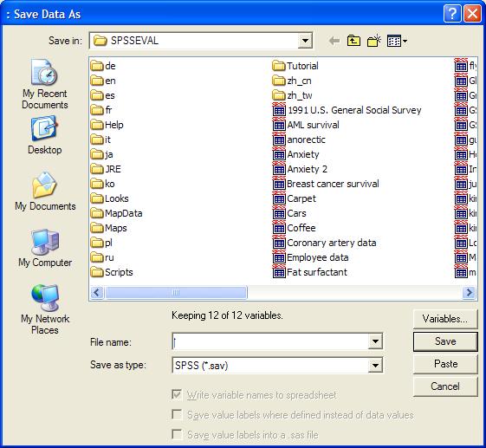Select the Anxiety data file
The width and height of the screenshot is (486, 448).
[296, 154]
